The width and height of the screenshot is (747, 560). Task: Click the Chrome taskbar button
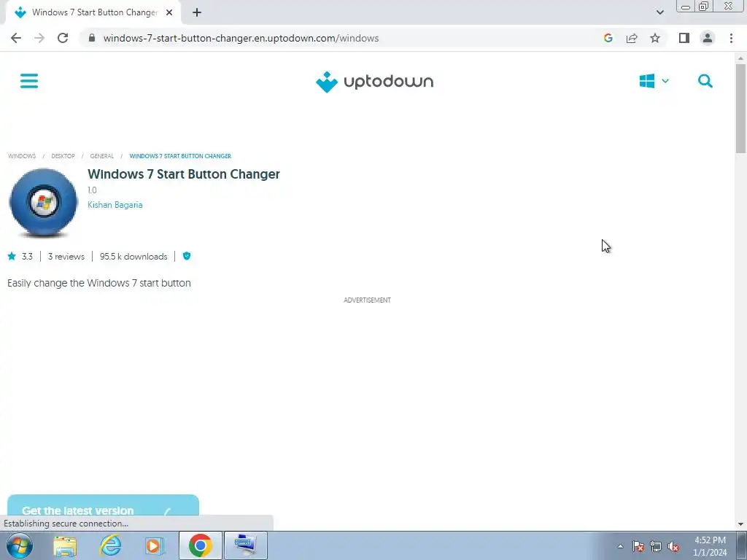200,545
